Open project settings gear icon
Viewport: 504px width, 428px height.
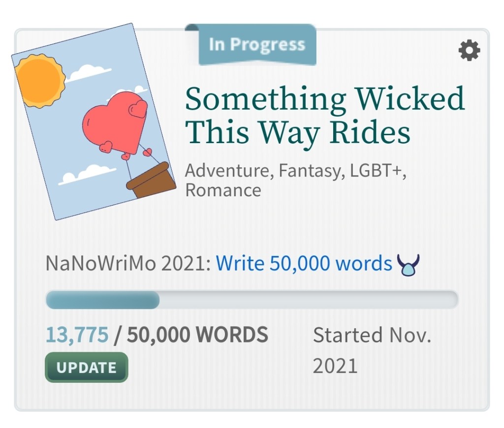pyautogui.click(x=469, y=50)
